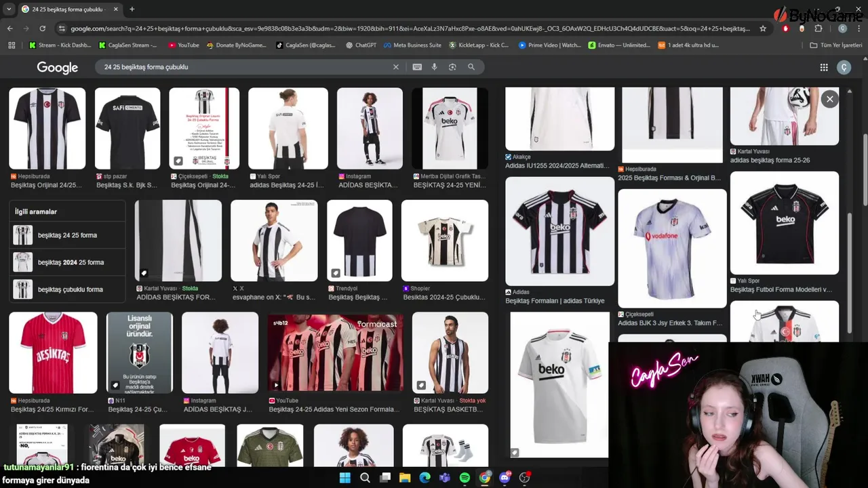Open the Mertba Dijital 'BEŞİKTAŞ 24-25 YENİ' image
This screenshot has height=488, width=868.
click(x=450, y=128)
